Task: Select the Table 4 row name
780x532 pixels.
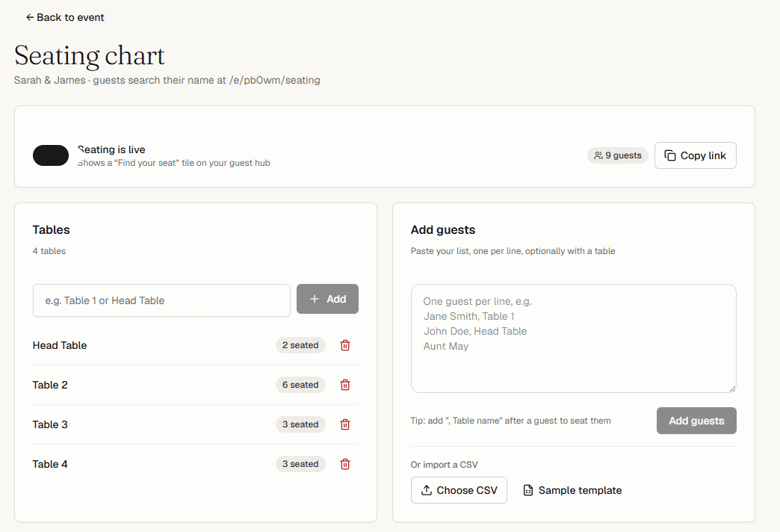Action: (x=50, y=464)
